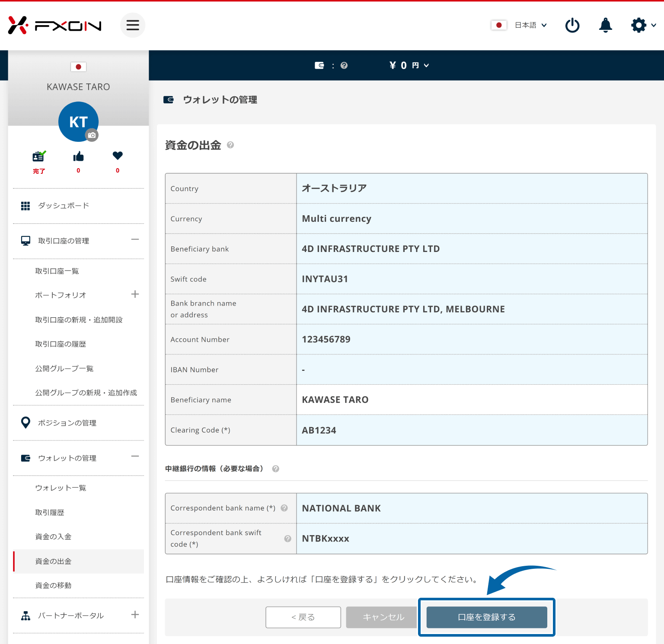Click the FXON logo
The width and height of the screenshot is (664, 644).
(x=54, y=26)
